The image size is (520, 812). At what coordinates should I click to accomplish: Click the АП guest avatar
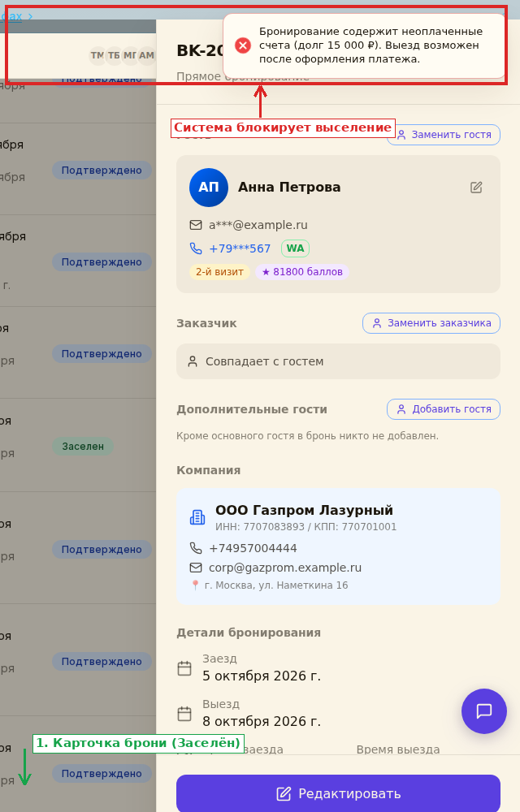coord(209,188)
